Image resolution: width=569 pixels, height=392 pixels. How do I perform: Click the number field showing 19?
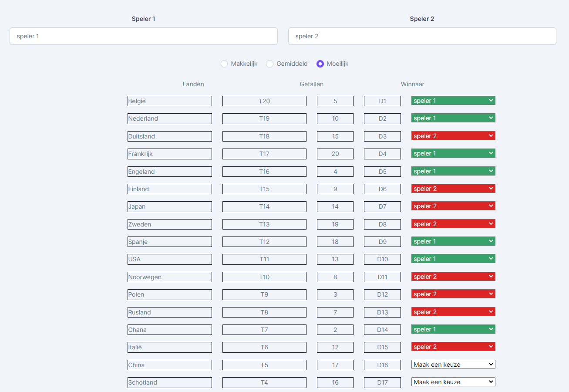point(335,224)
